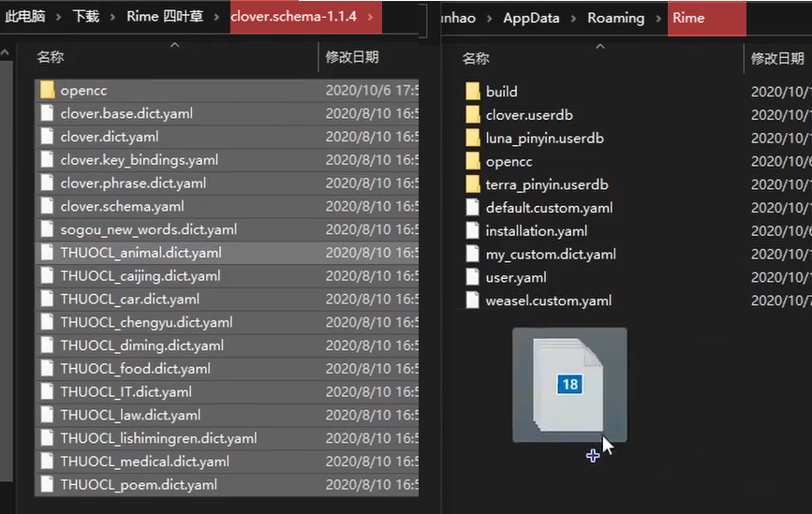Go to Roaming in the right address bar
This screenshot has height=514, width=812.
point(615,18)
